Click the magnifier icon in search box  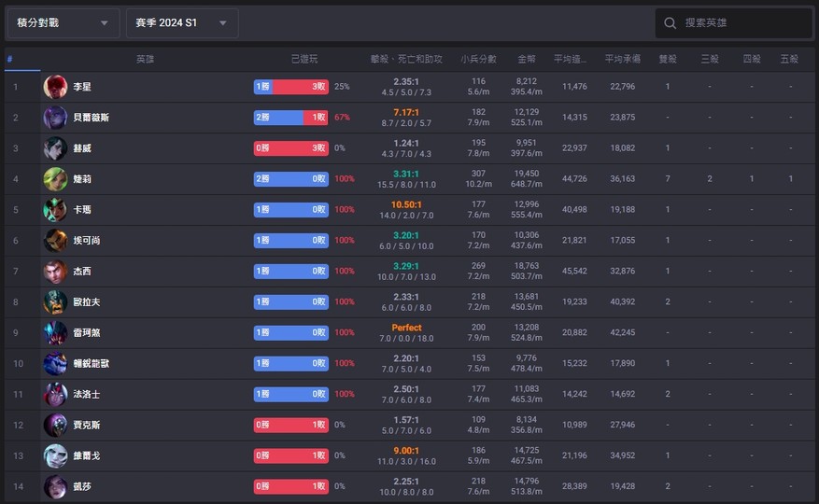[x=671, y=23]
